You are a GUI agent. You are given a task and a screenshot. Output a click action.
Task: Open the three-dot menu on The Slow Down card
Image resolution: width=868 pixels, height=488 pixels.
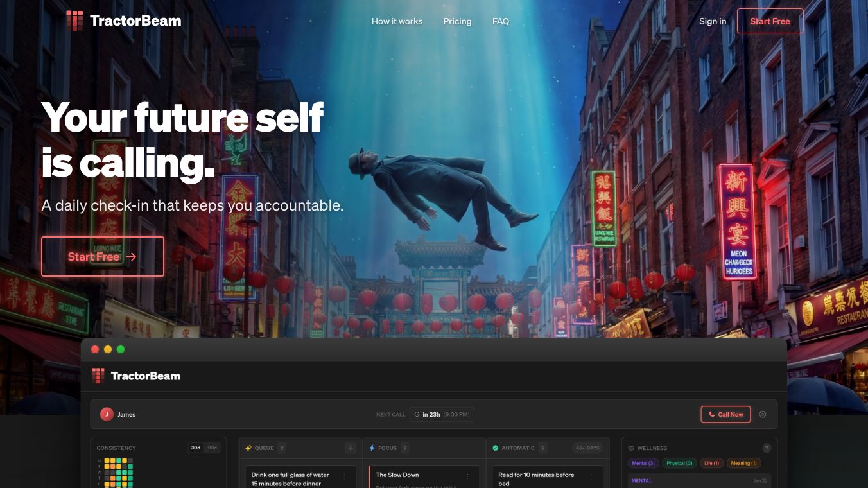tap(467, 476)
